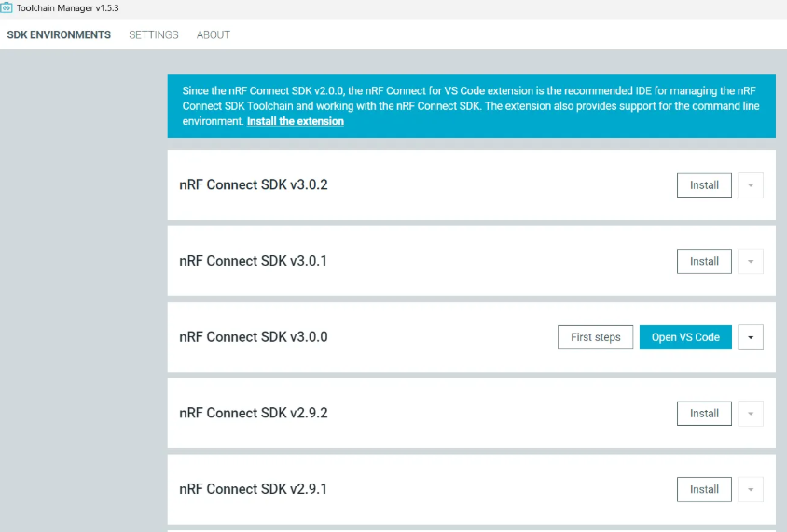Expand the options dropdown for SDK v3.0.0
787x532 pixels.
(751, 337)
